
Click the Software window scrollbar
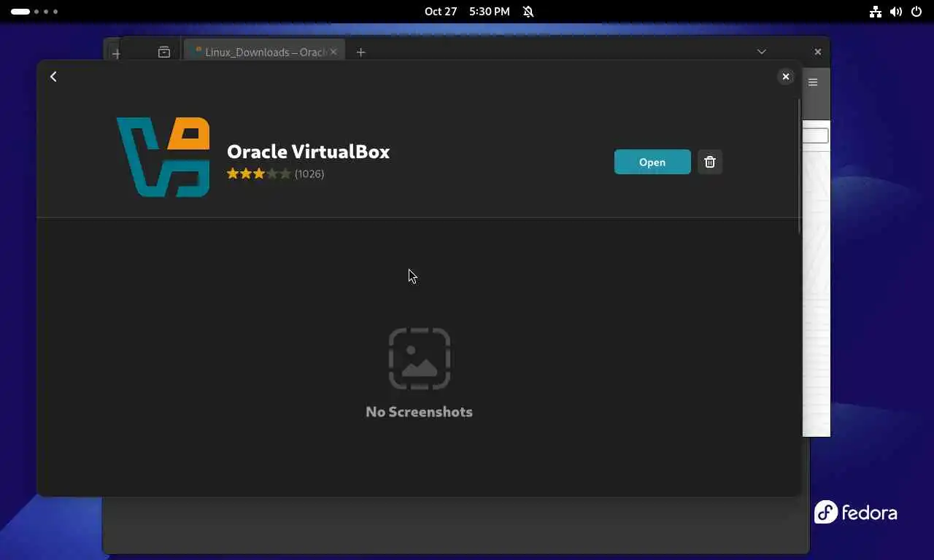point(800,166)
